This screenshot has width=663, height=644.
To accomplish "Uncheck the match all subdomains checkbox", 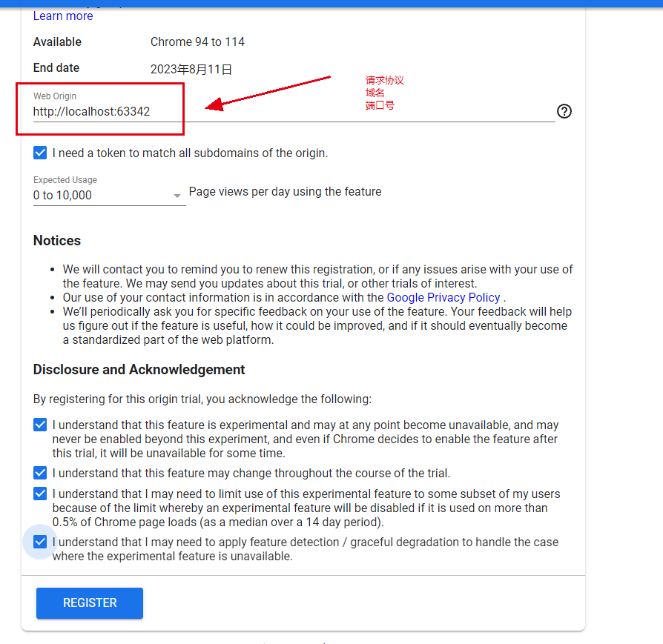I will 40,153.
